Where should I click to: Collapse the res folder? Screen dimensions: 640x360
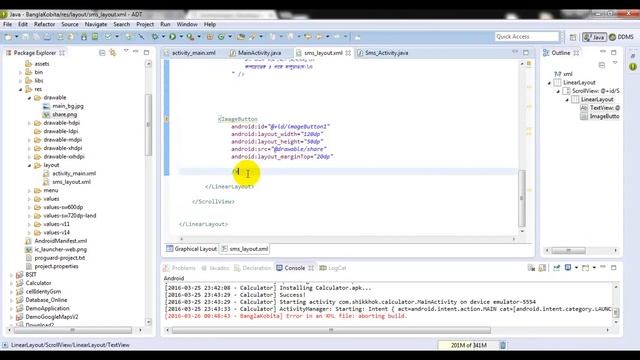point(20,89)
